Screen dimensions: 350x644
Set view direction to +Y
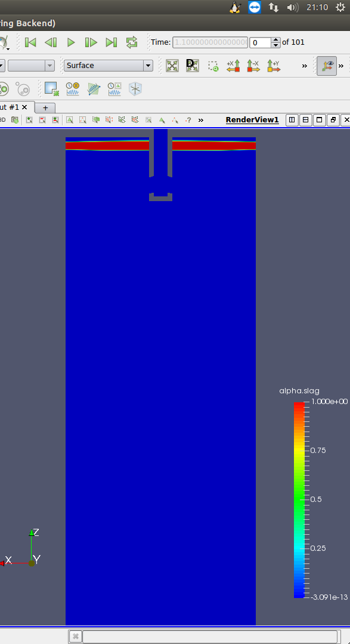[x=274, y=66]
